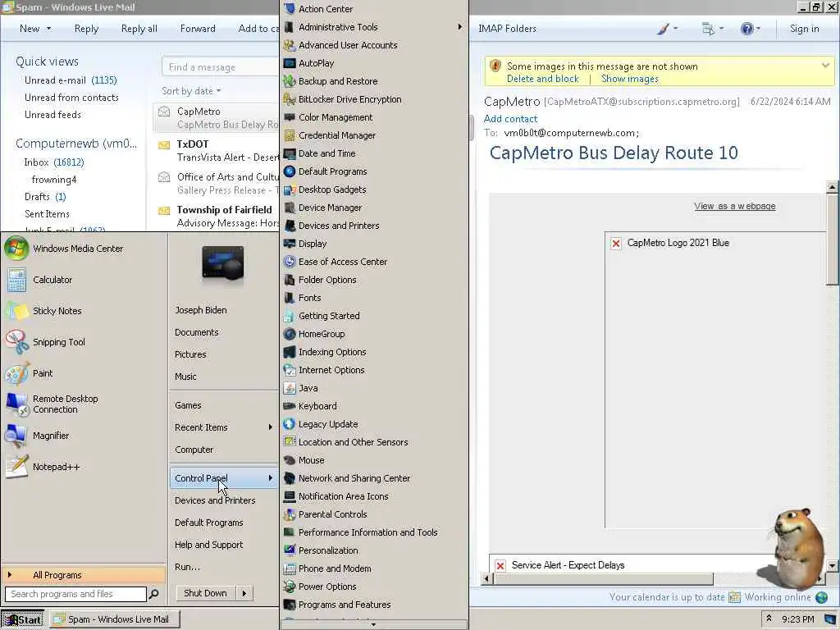
Task: Expand the Recent Items submenu arrow
Action: coord(271,427)
